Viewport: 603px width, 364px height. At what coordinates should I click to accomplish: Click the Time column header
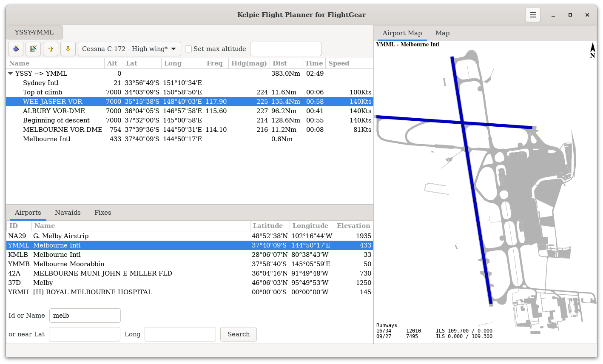[x=314, y=63]
